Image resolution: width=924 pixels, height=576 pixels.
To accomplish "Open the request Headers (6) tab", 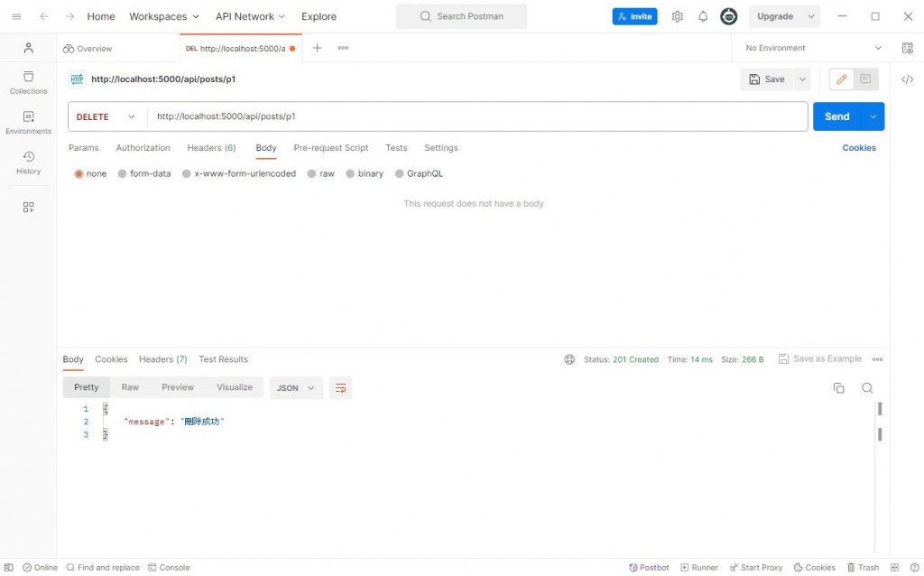I will tap(211, 147).
